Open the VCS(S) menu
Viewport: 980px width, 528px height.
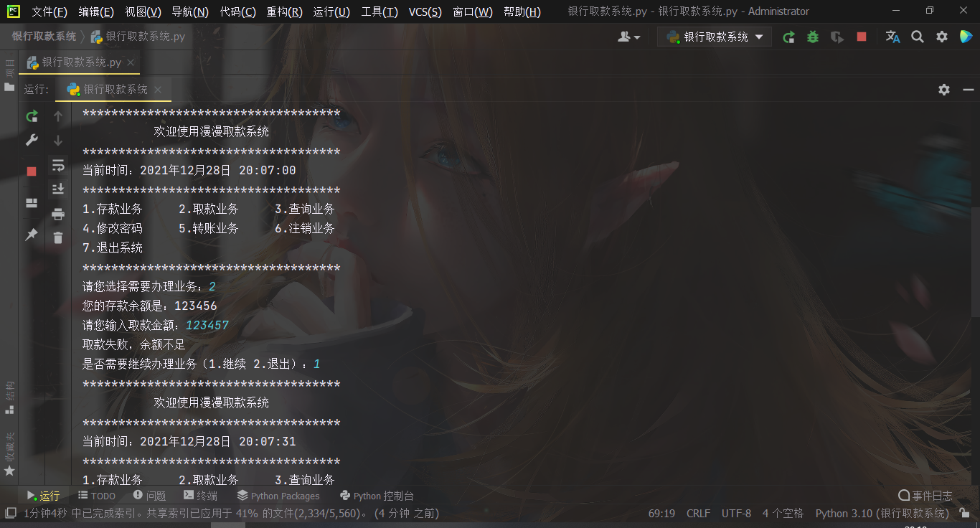(x=425, y=11)
